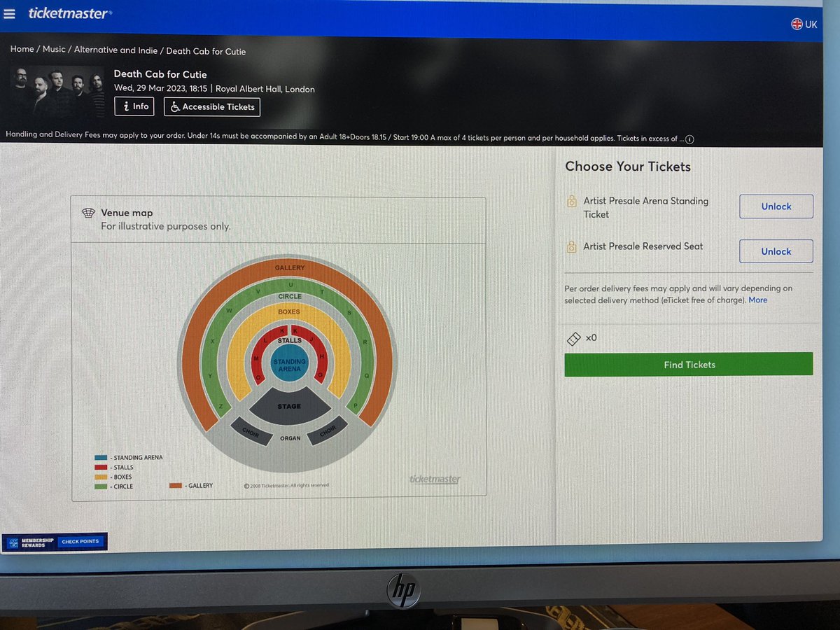Click the ticketmaster logo

point(70,13)
